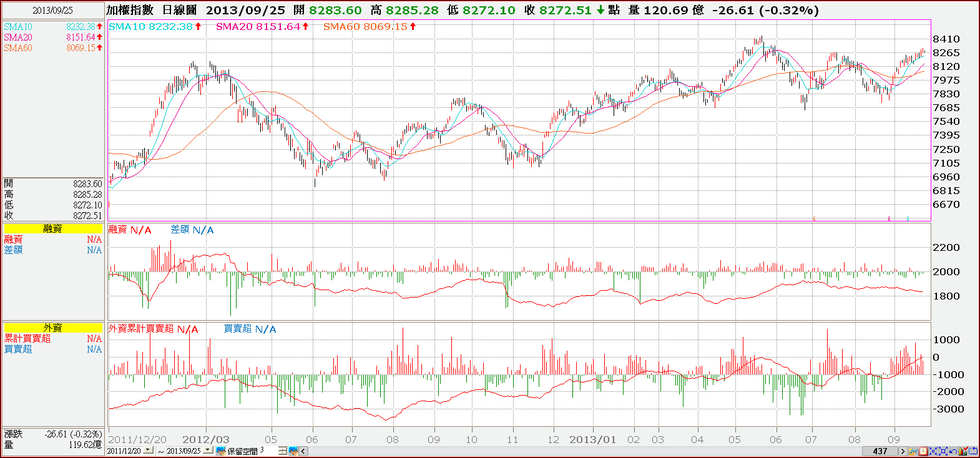The image size is (980, 458).
Task: Click the 8410 price axis label
Action: coord(946,39)
